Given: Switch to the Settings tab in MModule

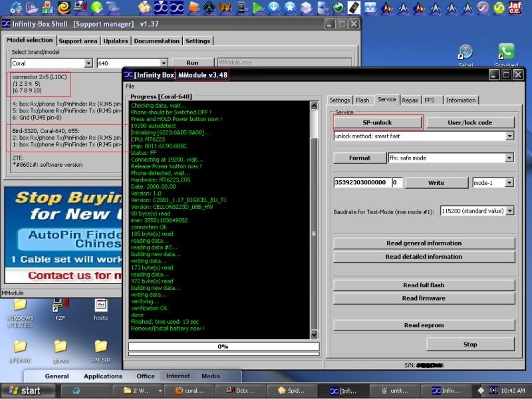Looking at the screenshot, I should [x=339, y=100].
